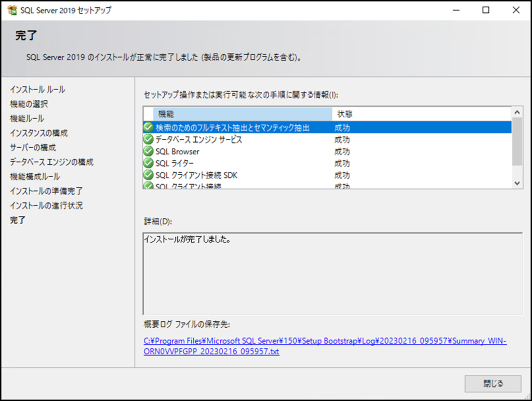Sort by the 機能 column header

click(242, 114)
